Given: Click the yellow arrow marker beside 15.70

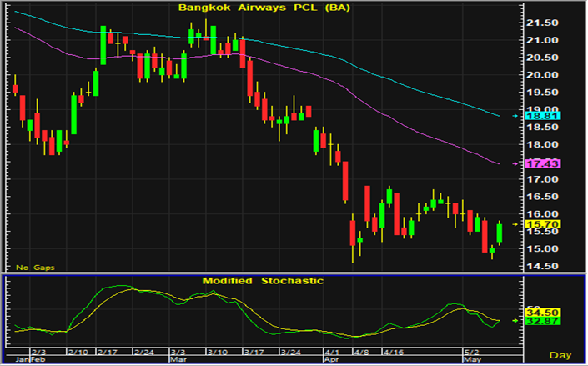Looking at the screenshot, I should point(515,224).
